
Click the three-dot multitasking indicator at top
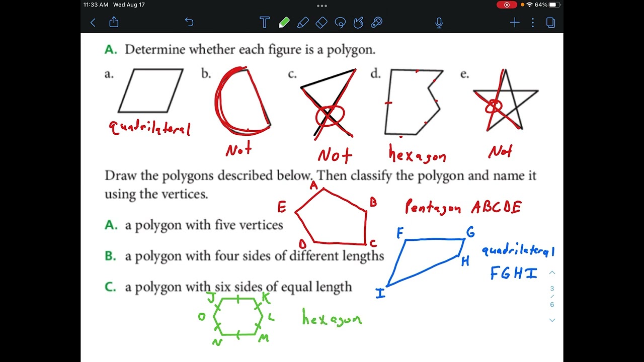pyautogui.click(x=322, y=6)
